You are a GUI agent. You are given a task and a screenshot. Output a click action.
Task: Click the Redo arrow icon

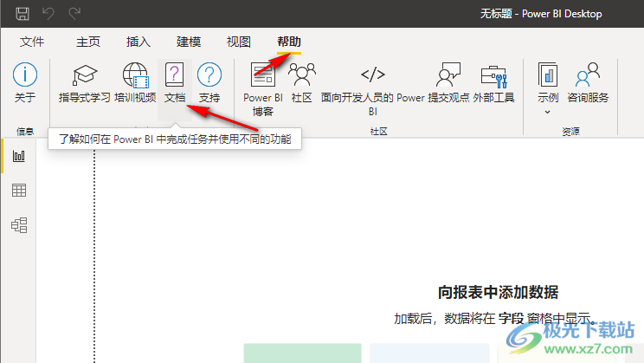[x=74, y=14]
